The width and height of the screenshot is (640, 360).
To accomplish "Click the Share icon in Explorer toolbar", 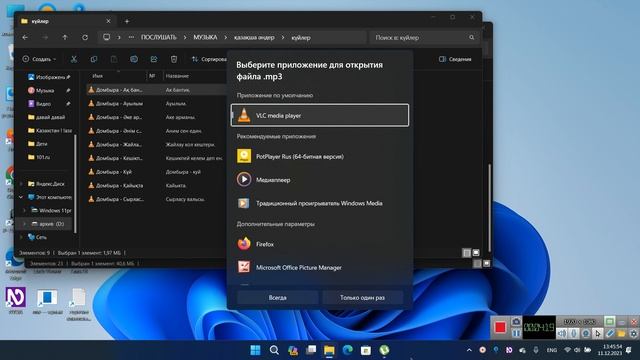I will coord(154,59).
